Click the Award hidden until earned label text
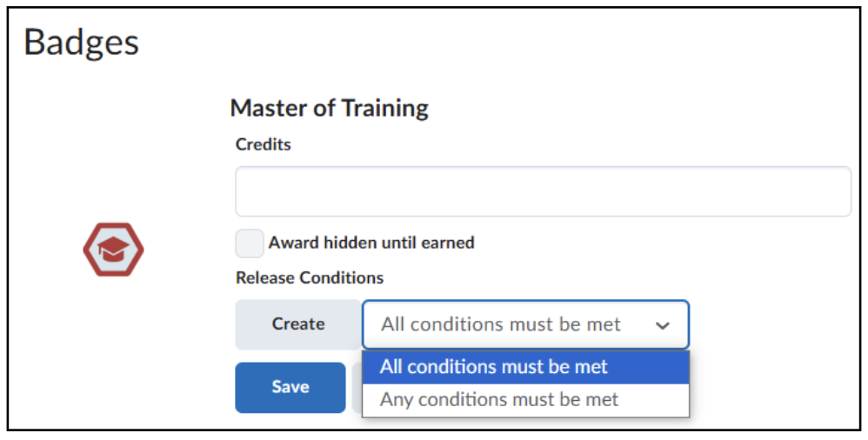 [371, 243]
